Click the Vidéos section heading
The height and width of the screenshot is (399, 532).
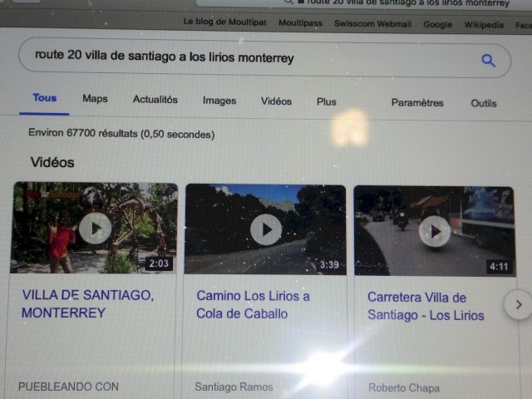click(x=52, y=162)
